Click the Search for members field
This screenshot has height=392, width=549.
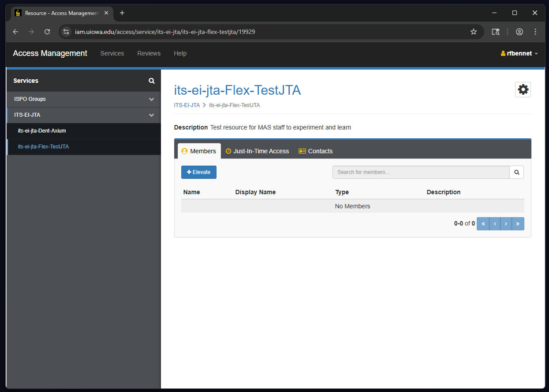(x=421, y=172)
